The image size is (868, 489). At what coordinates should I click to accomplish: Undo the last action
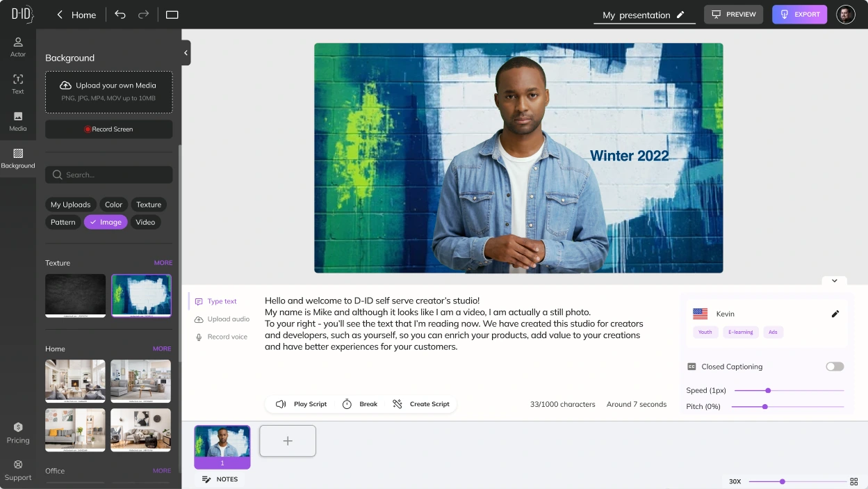pos(120,15)
